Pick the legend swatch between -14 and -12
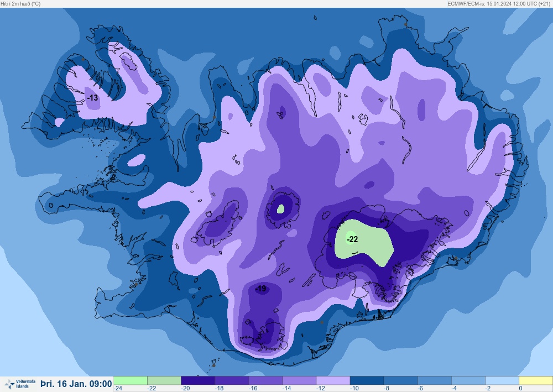Screen dimensions: 553x392 pos(299,380)
